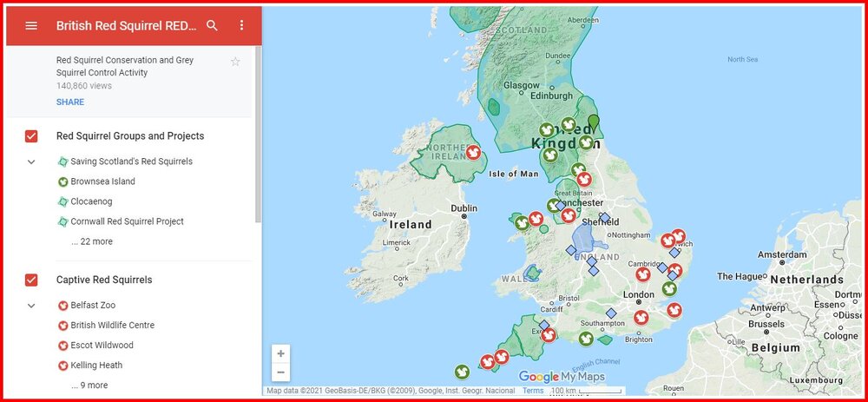Open the three-dot more options menu
The height and width of the screenshot is (402, 868).
tap(241, 25)
